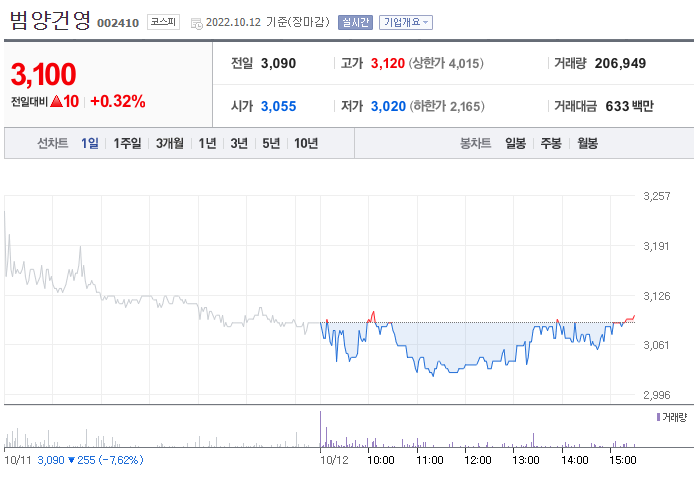Image resolution: width=694 pixels, height=477 pixels.
Task: Click the purple 거래량 legend marker
Action: [x=658, y=417]
